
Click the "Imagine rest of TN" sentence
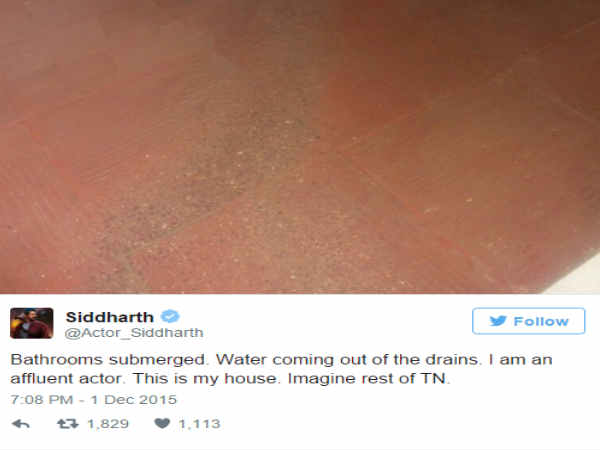[369, 379]
